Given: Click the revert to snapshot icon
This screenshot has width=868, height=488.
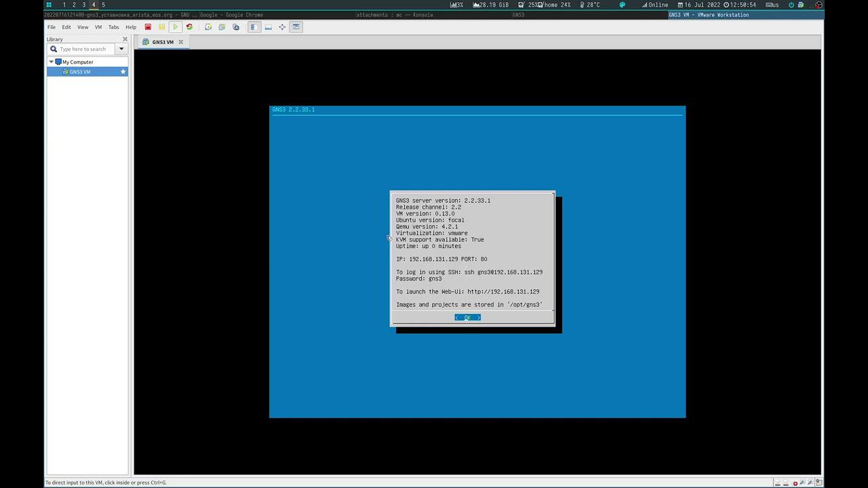Looking at the screenshot, I should 222,27.
